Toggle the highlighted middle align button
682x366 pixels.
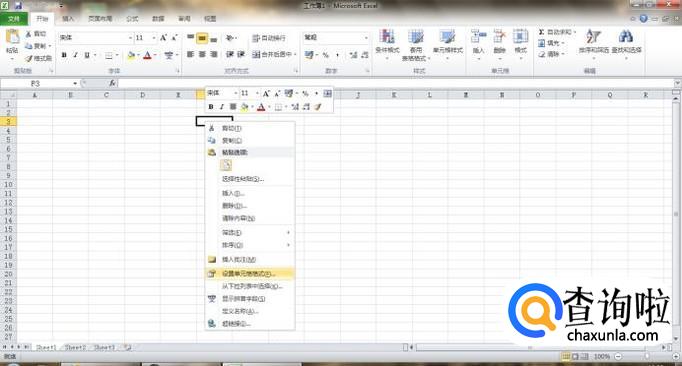pyautogui.click(x=202, y=38)
